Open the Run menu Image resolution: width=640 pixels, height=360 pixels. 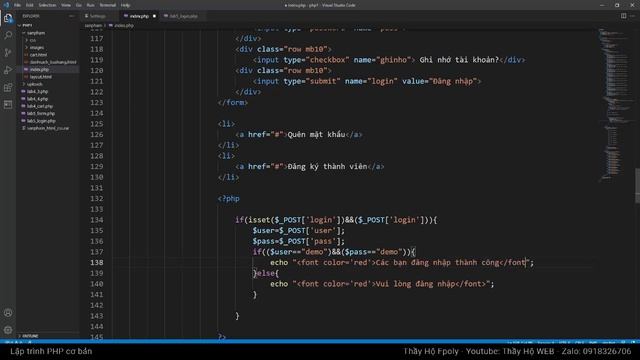(x=91, y=5)
